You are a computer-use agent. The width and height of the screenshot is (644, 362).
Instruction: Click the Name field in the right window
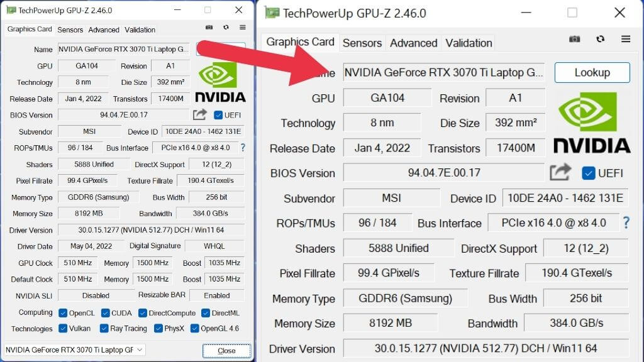(444, 73)
